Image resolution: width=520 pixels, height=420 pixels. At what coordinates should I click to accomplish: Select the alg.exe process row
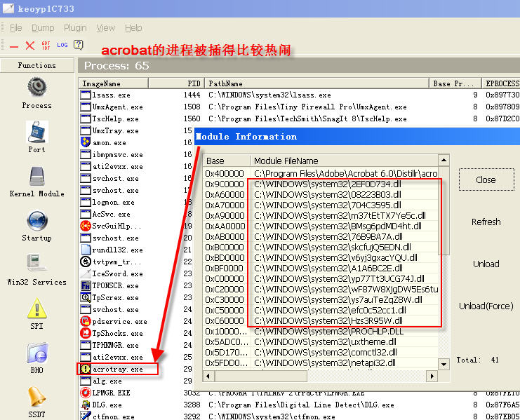(x=136, y=381)
